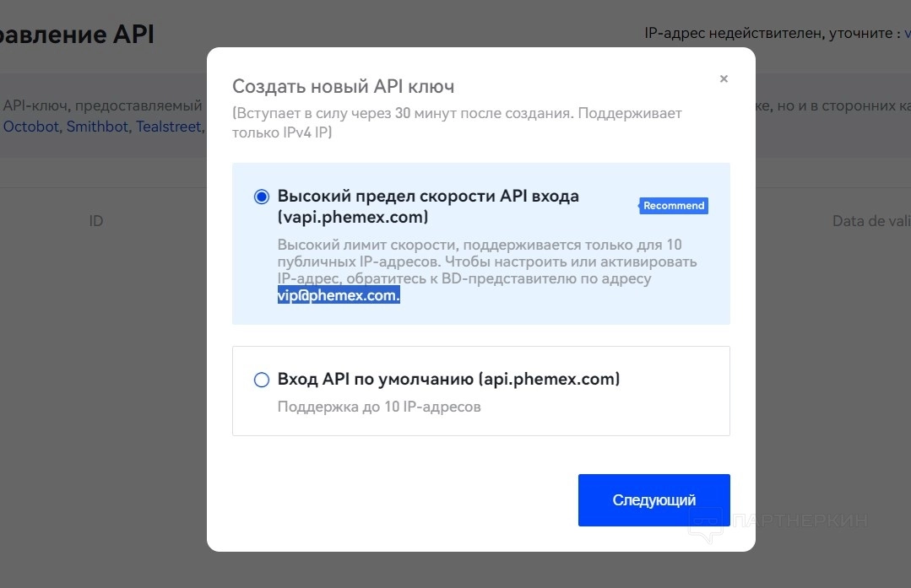The height and width of the screenshot is (588, 911).
Task: Open the vip@phemex.com email link
Action: click(338, 295)
